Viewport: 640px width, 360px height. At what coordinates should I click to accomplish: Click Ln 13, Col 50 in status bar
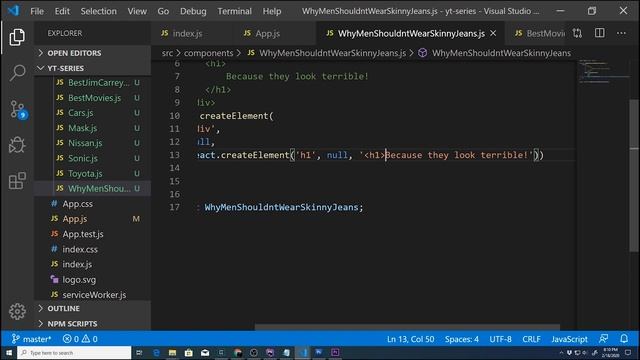click(x=410, y=339)
